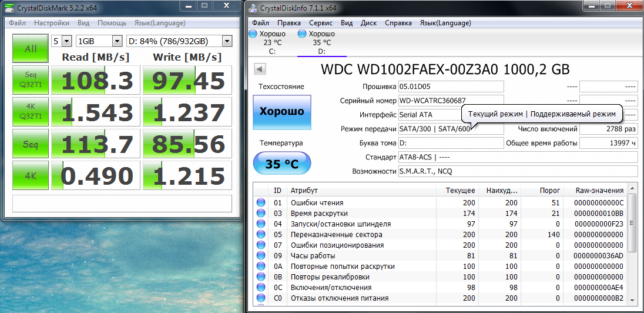Click the ATA8-ACS standard field
The image size is (644, 313).
tap(518, 157)
